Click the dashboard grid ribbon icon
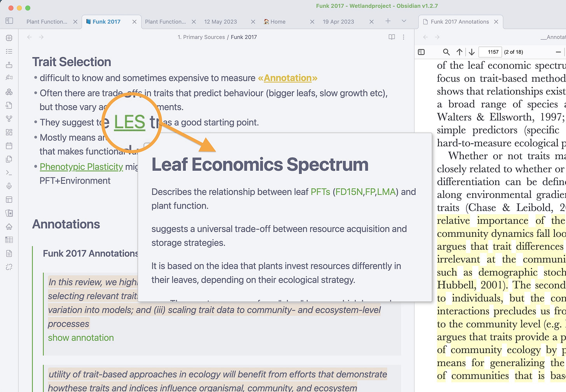Image resolution: width=566 pixels, height=392 pixels. pyautogui.click(x=9, y=132)
